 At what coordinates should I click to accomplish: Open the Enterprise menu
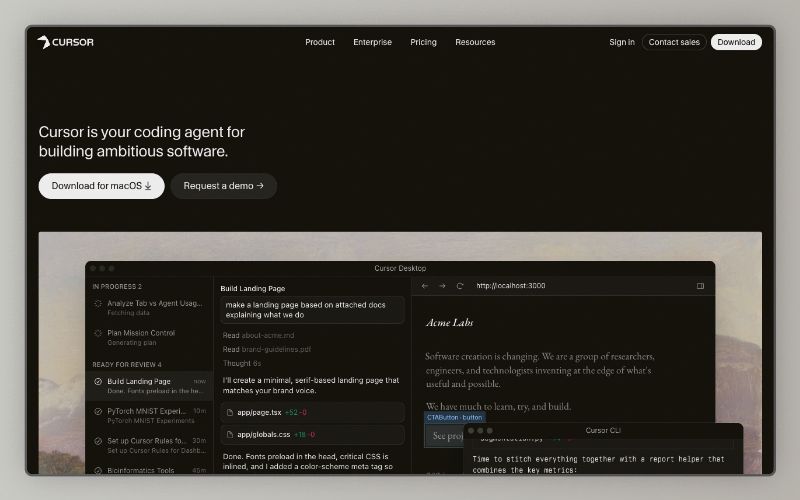(372, 42)
